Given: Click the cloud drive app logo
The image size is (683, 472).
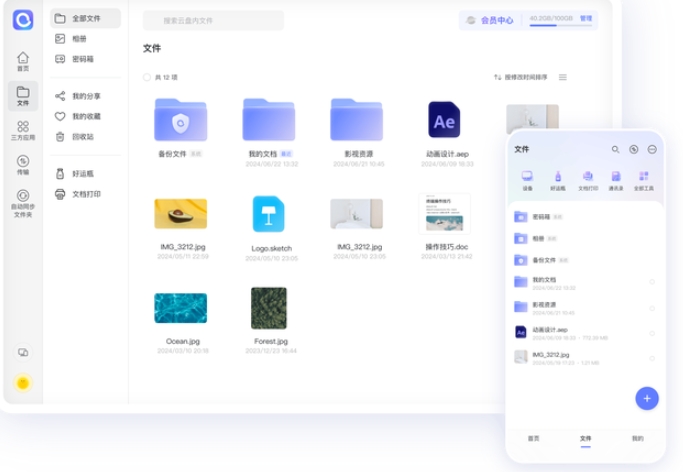Looking at the screenshot, I should point(23,20).
